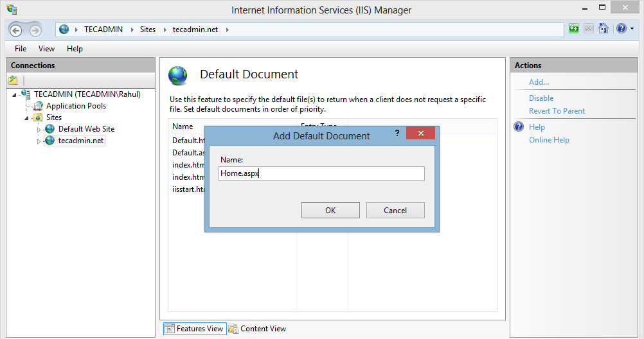Click the globe icon in address bar

64,30
